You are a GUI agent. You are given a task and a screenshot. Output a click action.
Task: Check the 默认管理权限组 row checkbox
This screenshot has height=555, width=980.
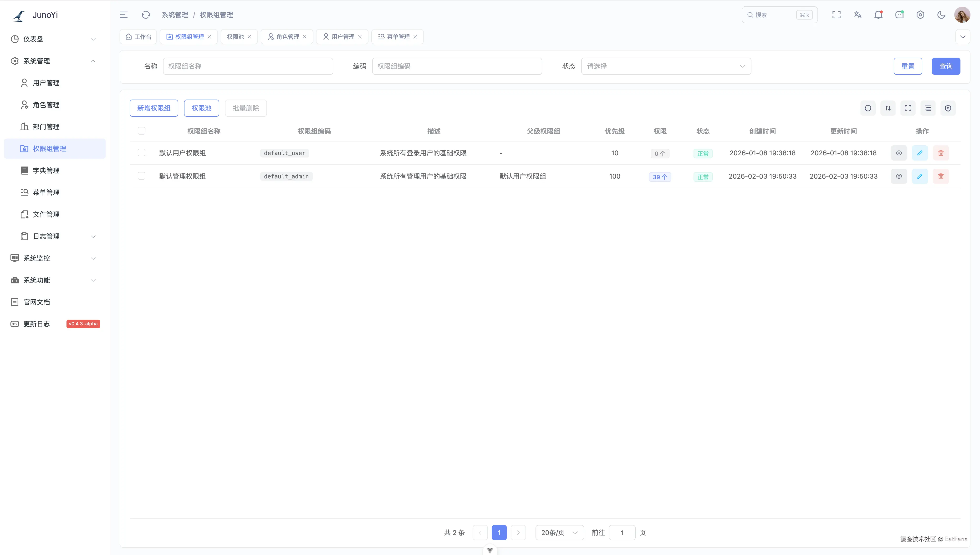pyautogui.click(x=142, y=176)
